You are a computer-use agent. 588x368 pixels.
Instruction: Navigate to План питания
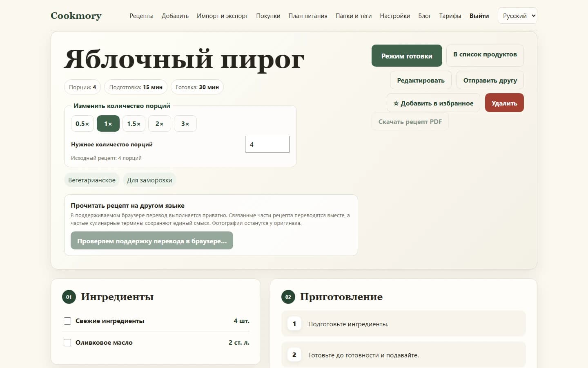coord(308,16)
